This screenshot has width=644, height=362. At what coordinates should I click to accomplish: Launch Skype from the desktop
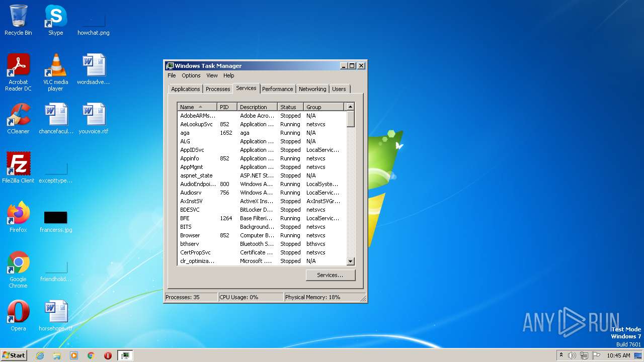(55, 20)
